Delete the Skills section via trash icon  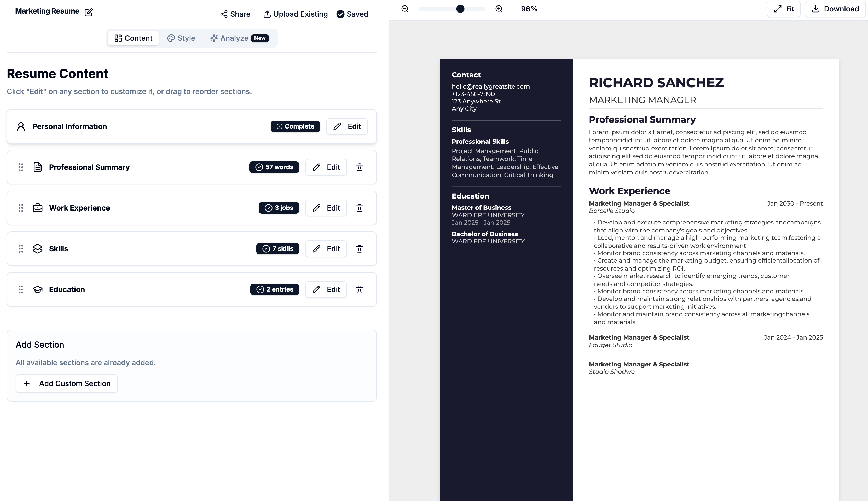coord(359,248)
